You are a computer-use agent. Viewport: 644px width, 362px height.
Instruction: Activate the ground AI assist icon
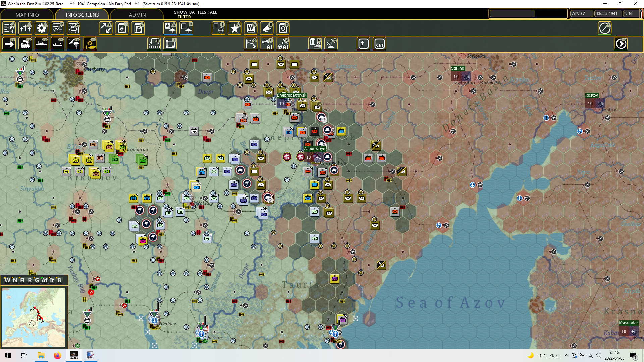tap(267, 43)
